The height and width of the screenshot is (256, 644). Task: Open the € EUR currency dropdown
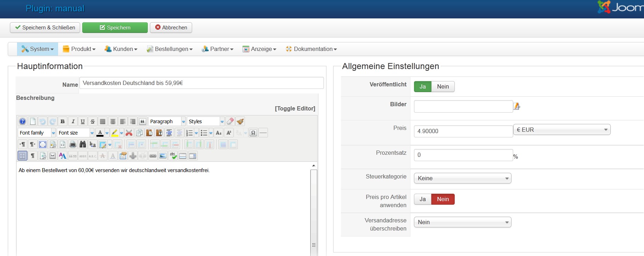point(562,130)
